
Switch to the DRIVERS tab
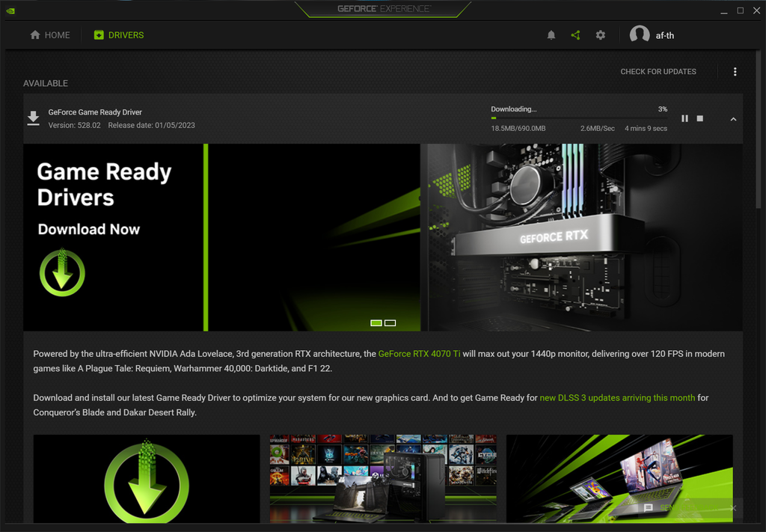pyautogui.click(x=117, y=34)
